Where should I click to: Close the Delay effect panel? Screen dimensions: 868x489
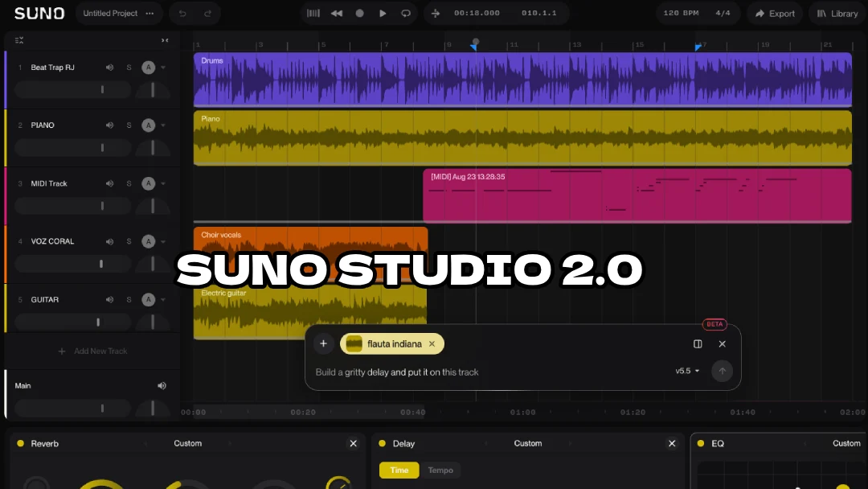pos(671,444)
